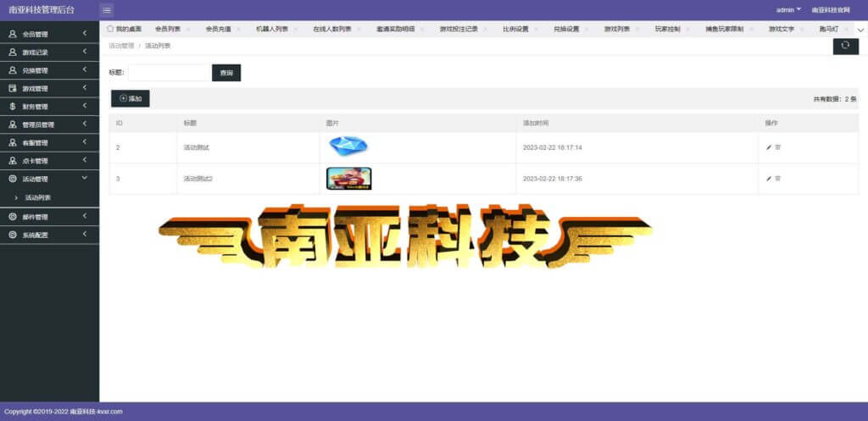
Task: Expand the 系统配置 chevron
Action: (85, 235)
